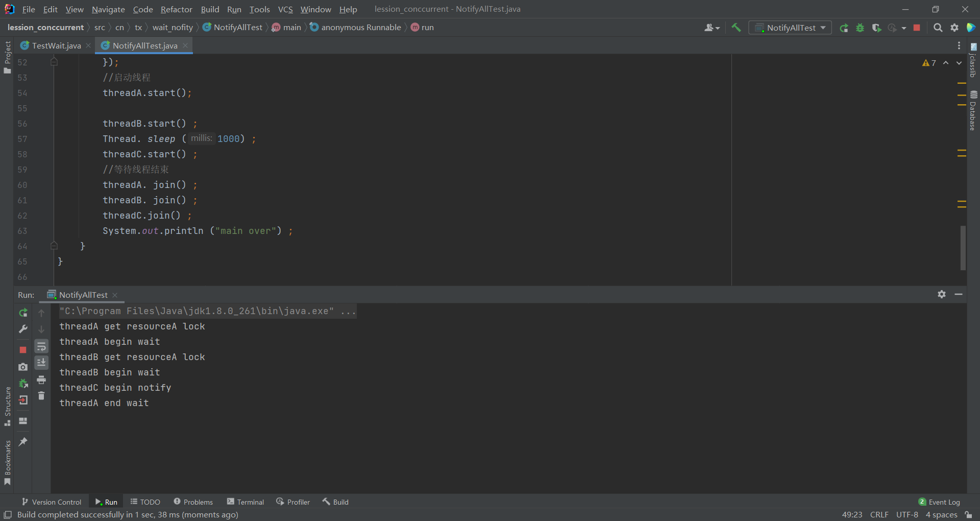Hide the Run tool window
This screenshot has height=521, width=980.
pyautogui.click(x=959, y=294)
